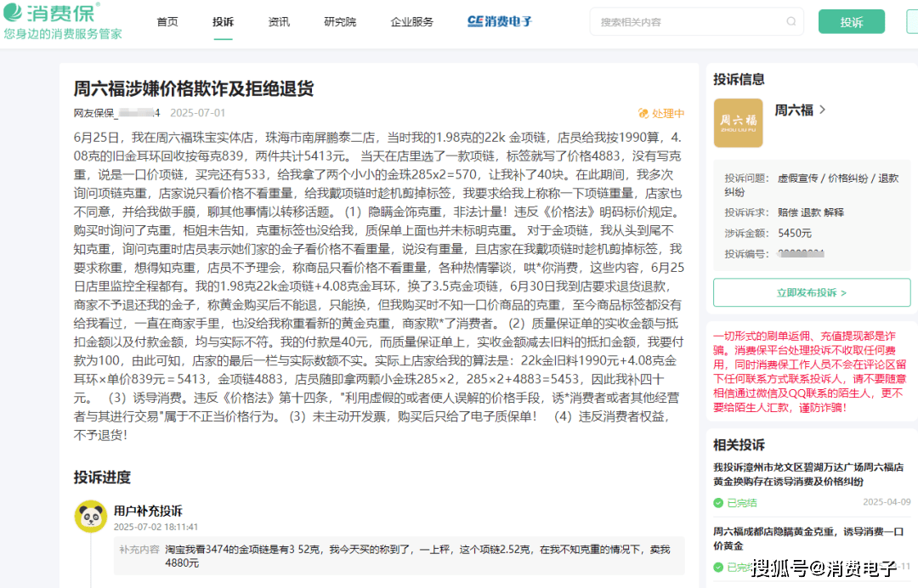Image resolution: width=918 pixels, height=588 pixels.
Task: Go to the 首页 tab
Action: coord(167,21)
